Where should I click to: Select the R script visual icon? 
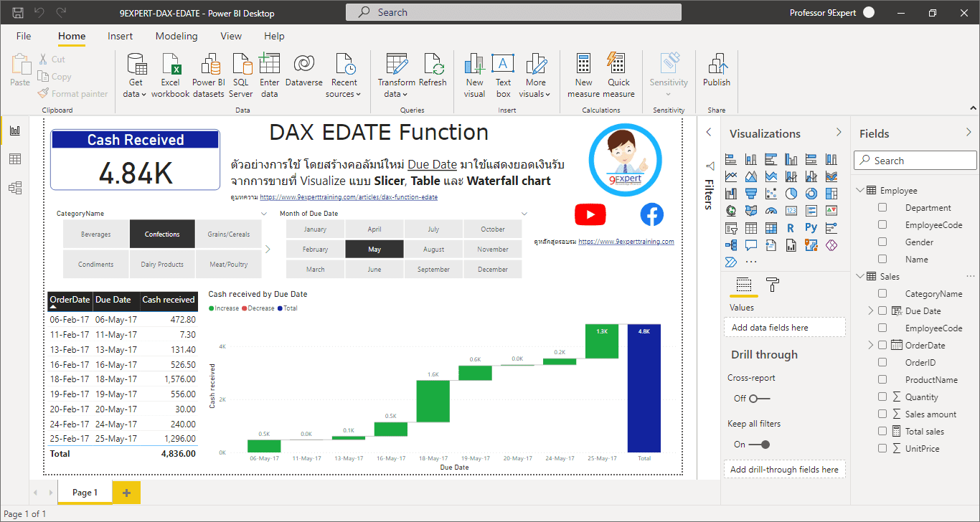point(791,227)
